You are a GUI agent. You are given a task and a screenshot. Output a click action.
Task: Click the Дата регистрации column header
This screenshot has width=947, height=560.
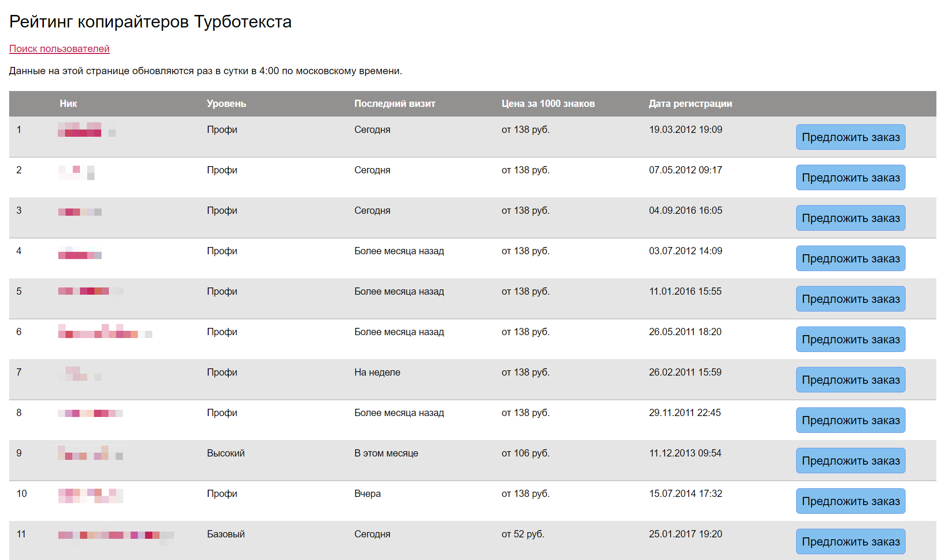click(x=690, y=104)
